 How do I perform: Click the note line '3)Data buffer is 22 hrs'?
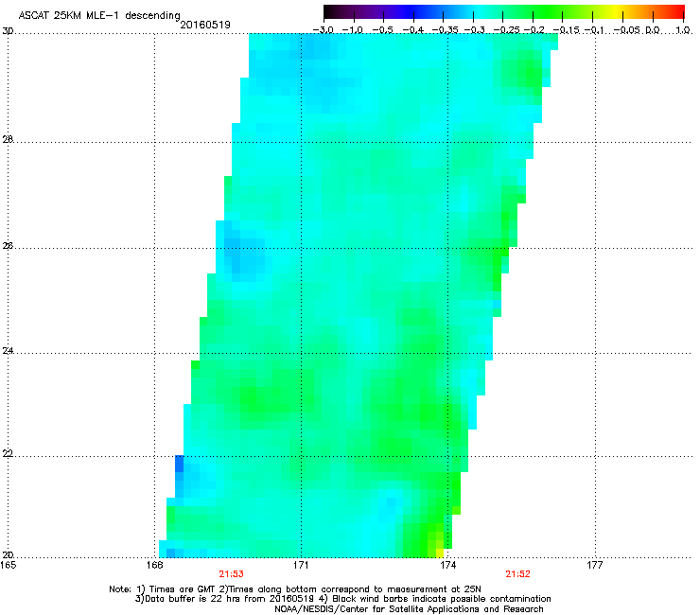coord(342,599)
